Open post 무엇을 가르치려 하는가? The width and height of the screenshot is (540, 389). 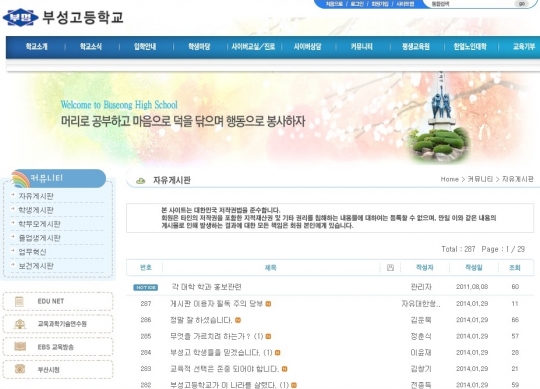[x=210, y=336]
